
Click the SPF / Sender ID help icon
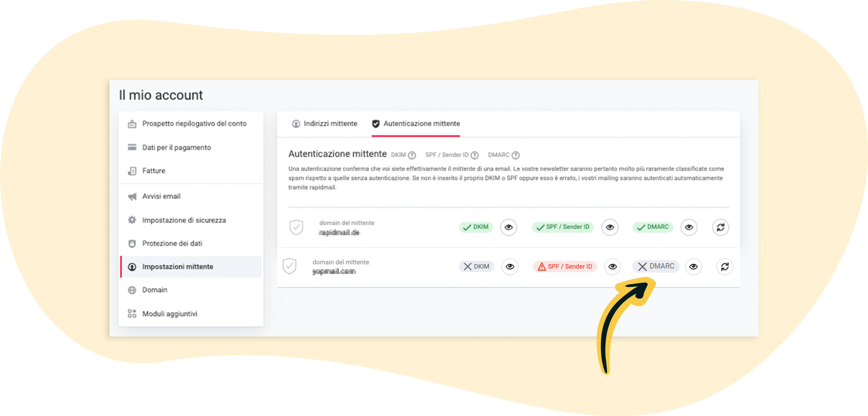(475, 155)
